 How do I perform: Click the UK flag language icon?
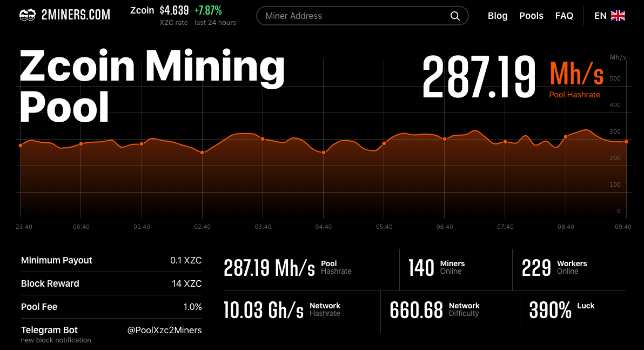point(618,16)
